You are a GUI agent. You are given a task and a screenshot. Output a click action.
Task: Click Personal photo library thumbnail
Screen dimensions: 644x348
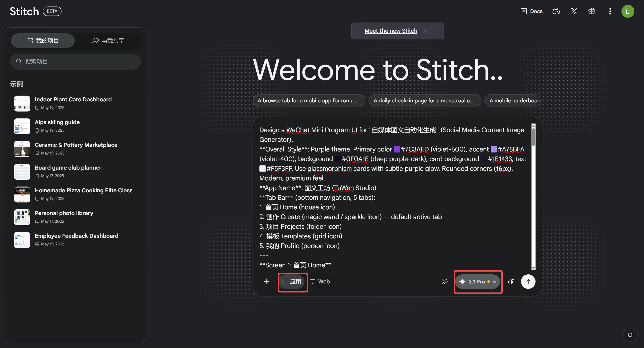click(x=22, y=217)
